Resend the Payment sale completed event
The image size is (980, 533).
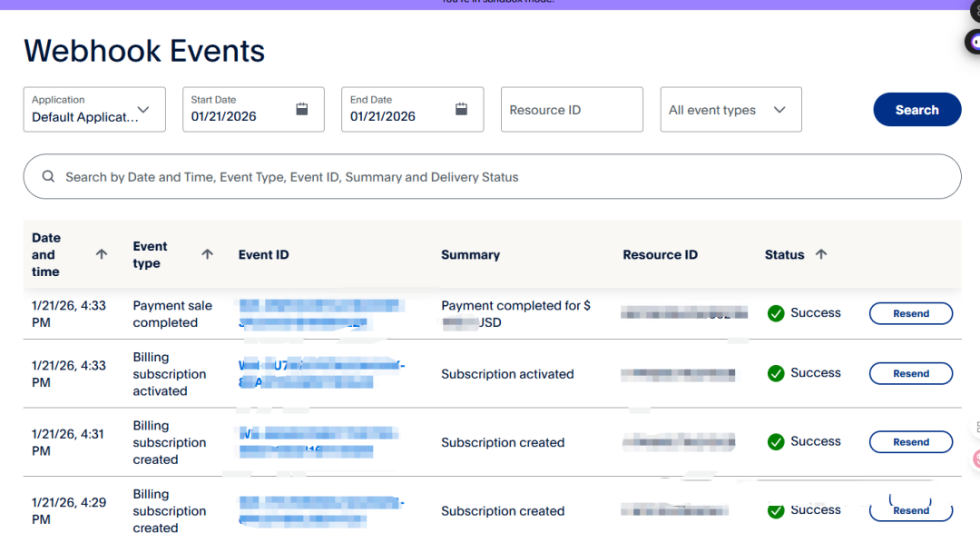click(x=910, y=313)
